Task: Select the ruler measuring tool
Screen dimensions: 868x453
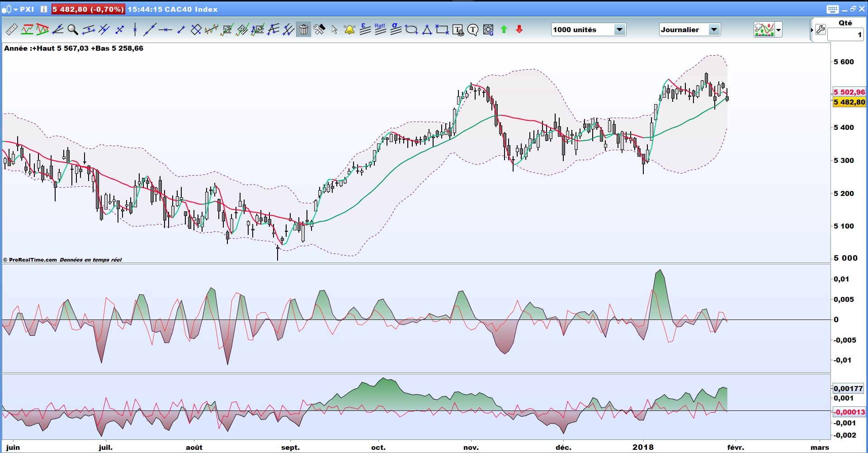Action: coord(11,30)
